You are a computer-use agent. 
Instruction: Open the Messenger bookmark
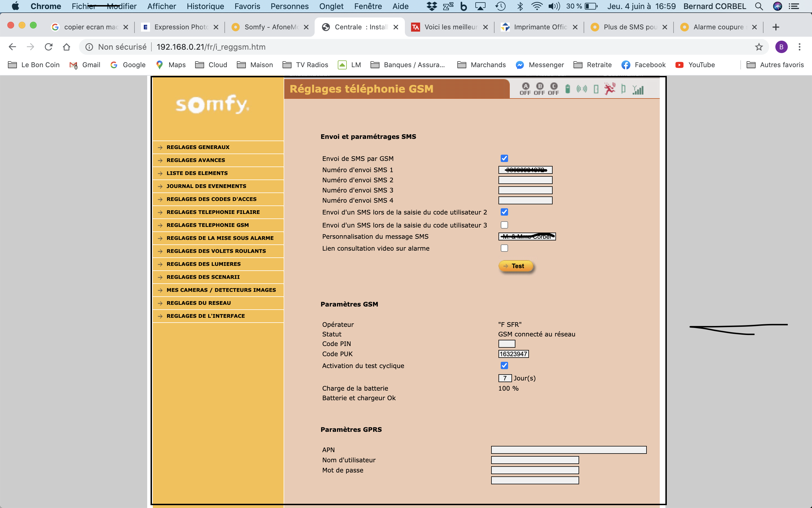coord(540,65)
